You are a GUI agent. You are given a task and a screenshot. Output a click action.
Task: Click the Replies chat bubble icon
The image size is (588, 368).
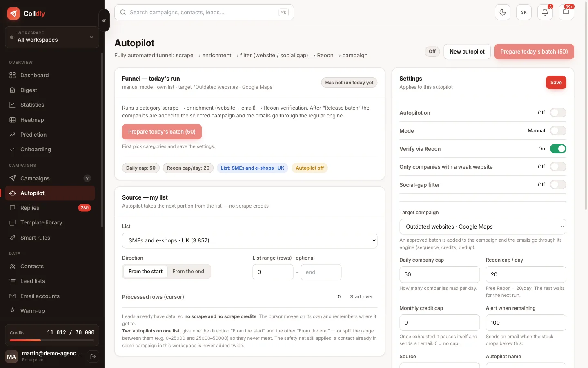point(12,208)
